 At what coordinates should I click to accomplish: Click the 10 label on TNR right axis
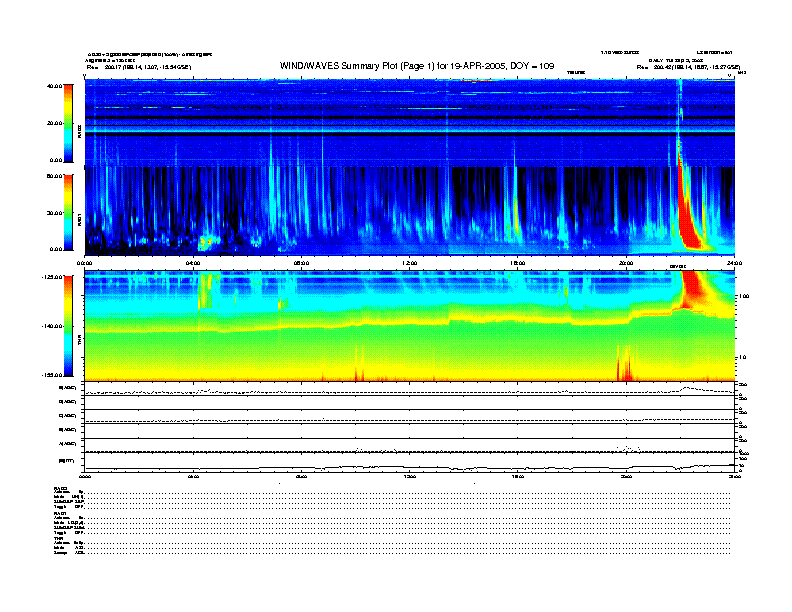(742, 358)
